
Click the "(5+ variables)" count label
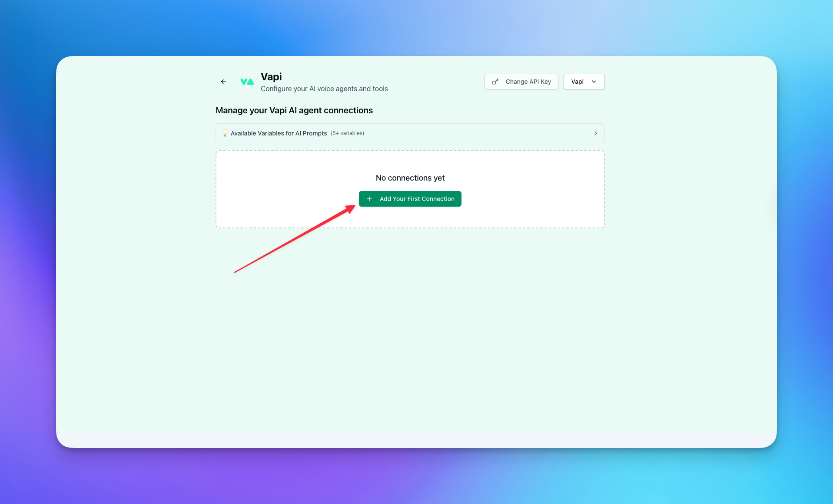pyautogui.click(x=347, y=133)
